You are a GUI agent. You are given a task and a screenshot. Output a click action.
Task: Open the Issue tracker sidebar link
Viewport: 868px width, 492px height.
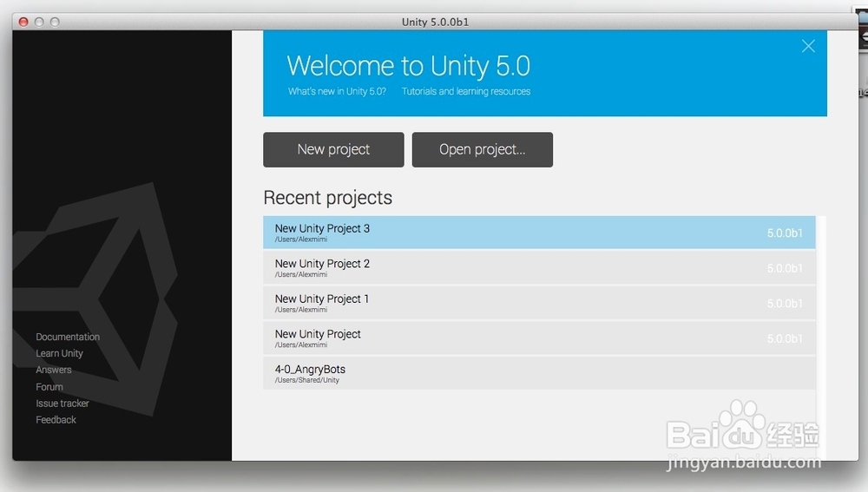pos(62,403)
